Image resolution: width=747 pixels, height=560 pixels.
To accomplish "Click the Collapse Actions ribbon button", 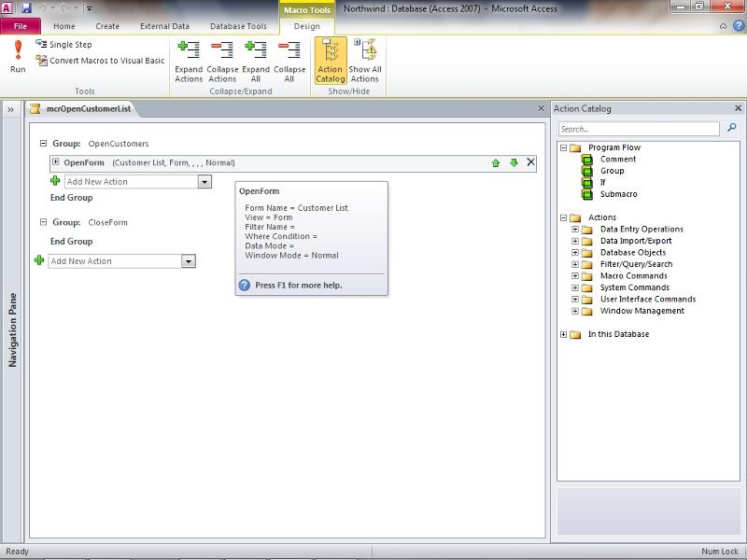I will (x=222, y=62).
